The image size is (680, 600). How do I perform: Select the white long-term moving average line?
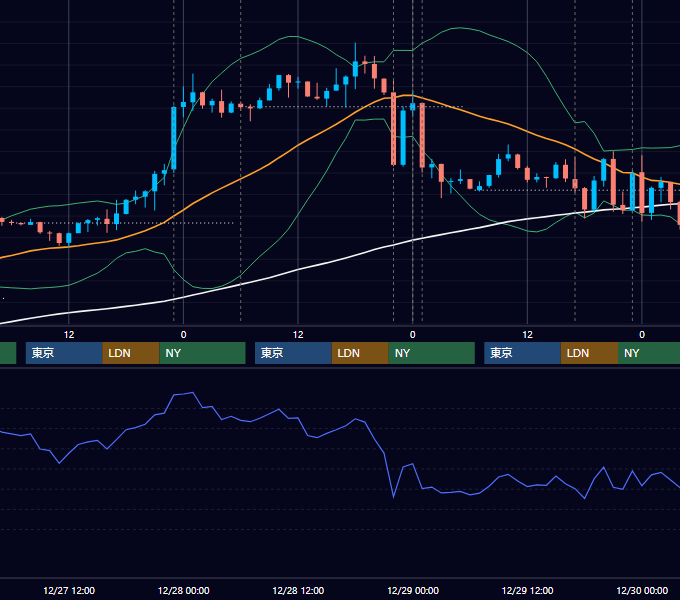click(298, 270)
